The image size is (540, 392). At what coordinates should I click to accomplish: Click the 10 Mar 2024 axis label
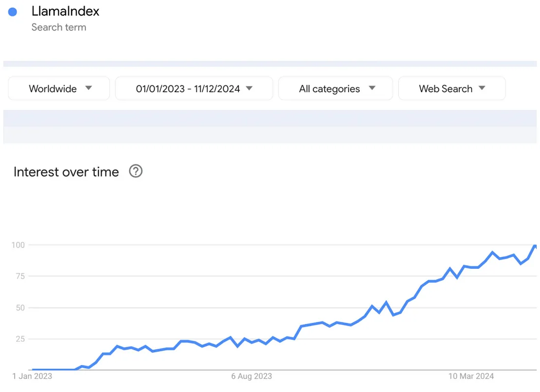tap(471, 376)
